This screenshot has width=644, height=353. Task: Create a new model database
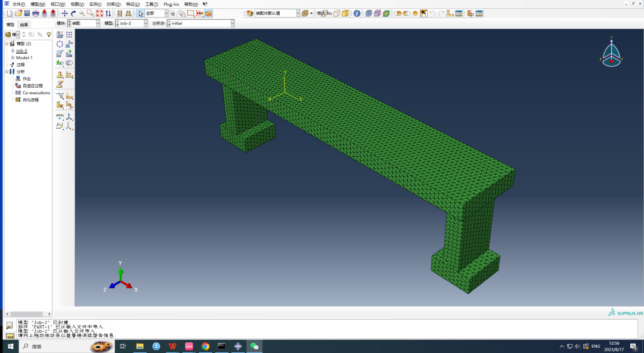[10, 14]
